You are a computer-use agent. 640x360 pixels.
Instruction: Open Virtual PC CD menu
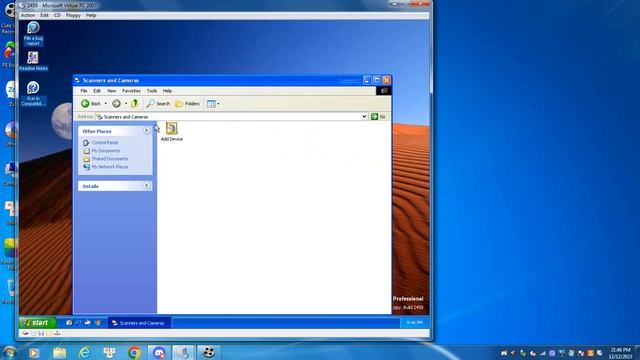[x=57, y=16]
